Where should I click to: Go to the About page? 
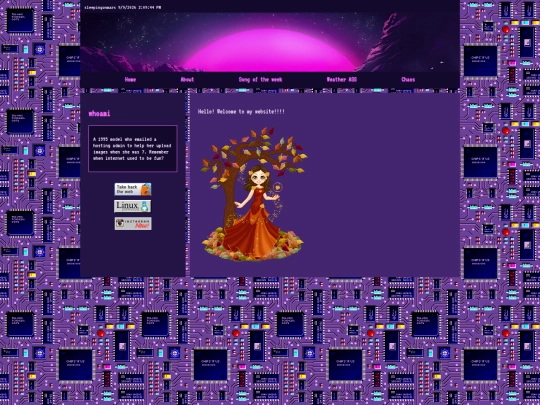click(187, 80)
